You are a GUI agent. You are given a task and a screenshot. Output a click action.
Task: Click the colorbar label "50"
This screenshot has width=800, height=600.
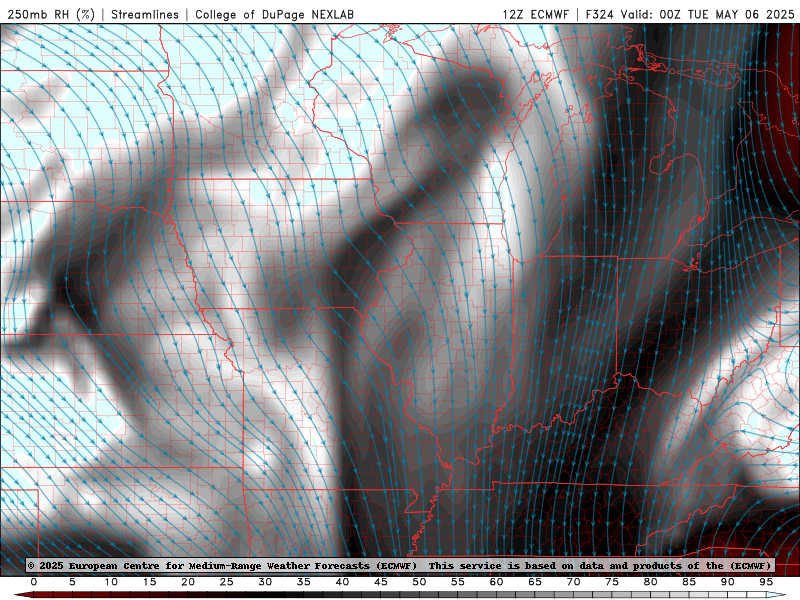click(x=419, y=582)
